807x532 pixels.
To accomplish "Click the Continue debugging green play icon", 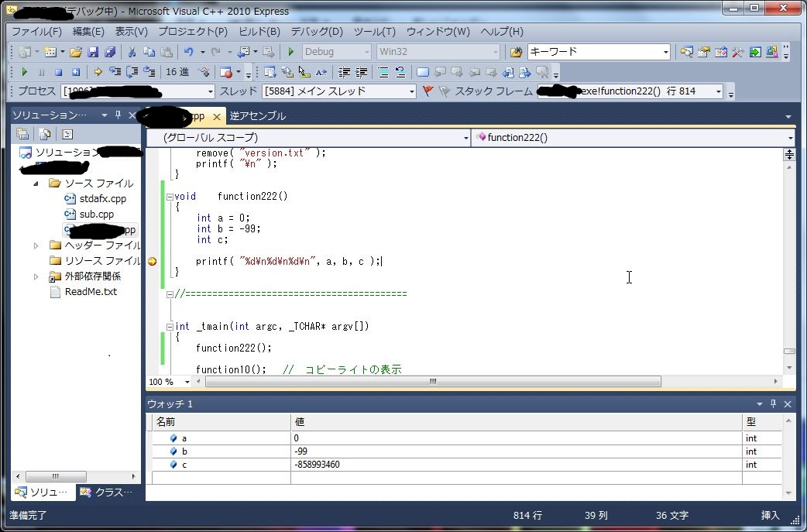I will (24, 72).
